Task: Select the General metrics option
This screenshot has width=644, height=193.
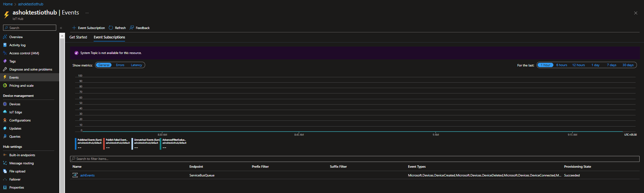Action: tap(104, 65)
